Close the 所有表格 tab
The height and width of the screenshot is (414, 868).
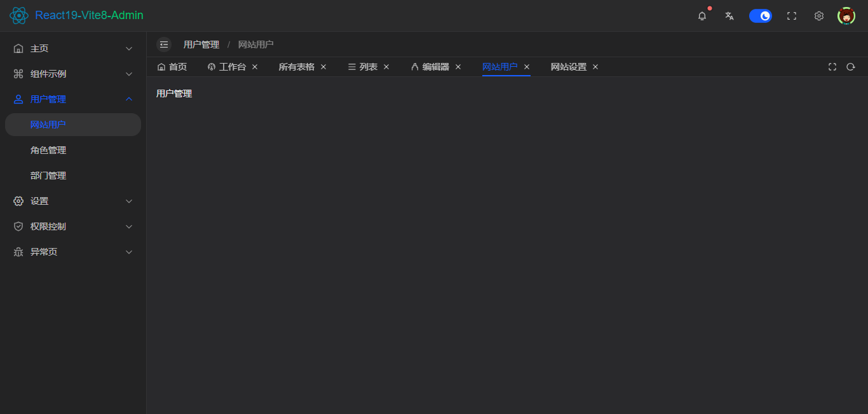tap(323, 67)
